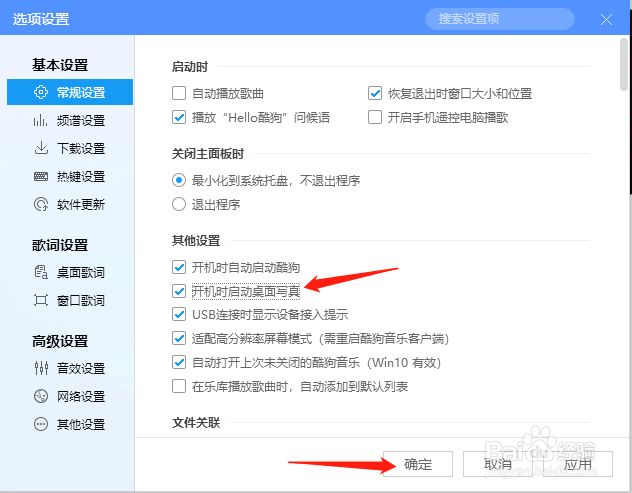Click the 取消 button
Viewport: 632px width, 493px height.
click(498, 464)
